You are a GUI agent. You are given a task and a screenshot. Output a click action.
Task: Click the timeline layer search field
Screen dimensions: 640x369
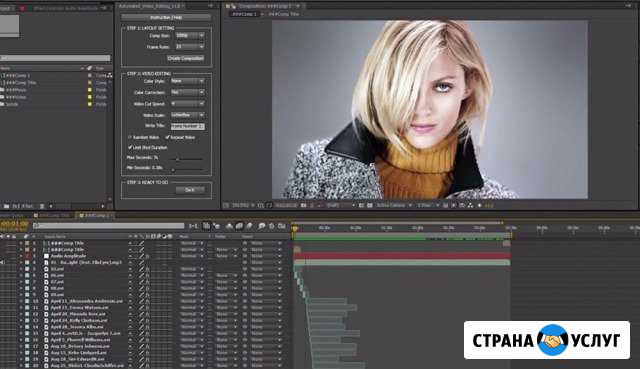point(109,226)
